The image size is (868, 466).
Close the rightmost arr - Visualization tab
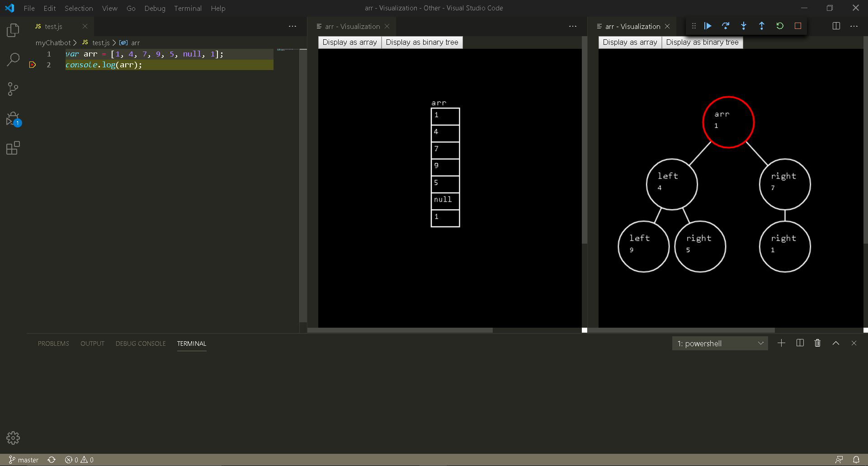[x=667, y=26]
